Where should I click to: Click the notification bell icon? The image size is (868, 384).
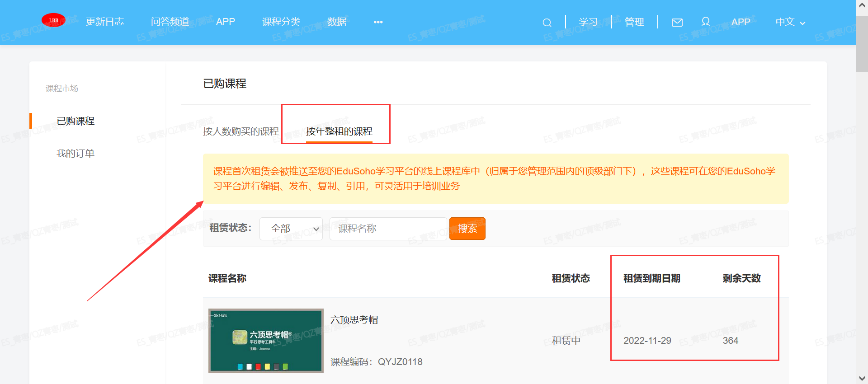pyautogui.click(x=705, y=22)
